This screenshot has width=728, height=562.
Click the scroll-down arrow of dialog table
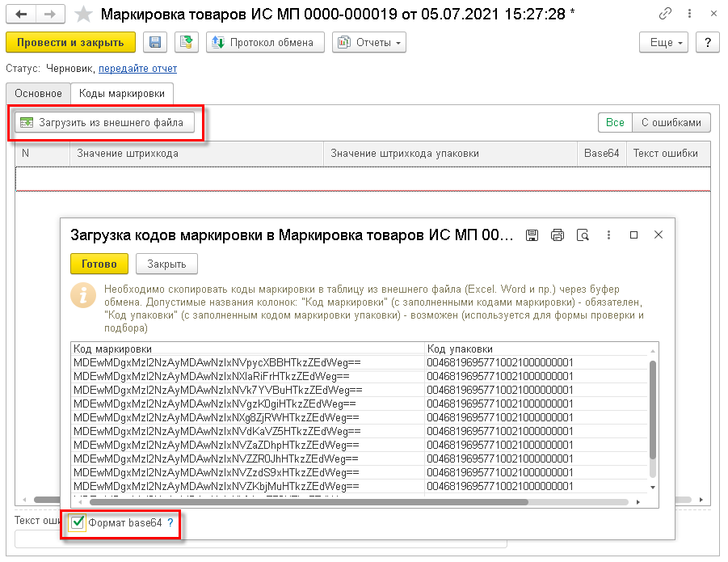(x=653, y=488)
